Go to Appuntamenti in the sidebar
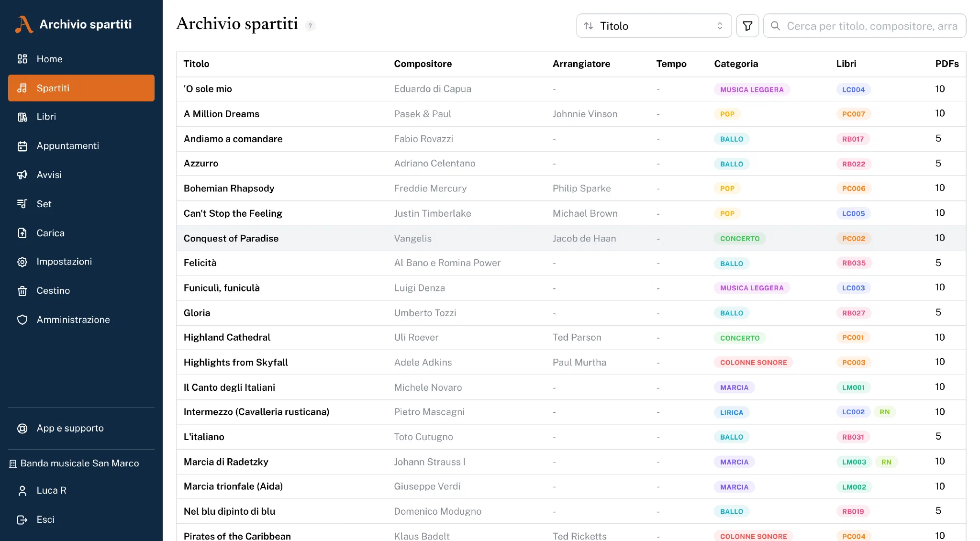This screenshot has width=980, height=541. click(81, 146)
